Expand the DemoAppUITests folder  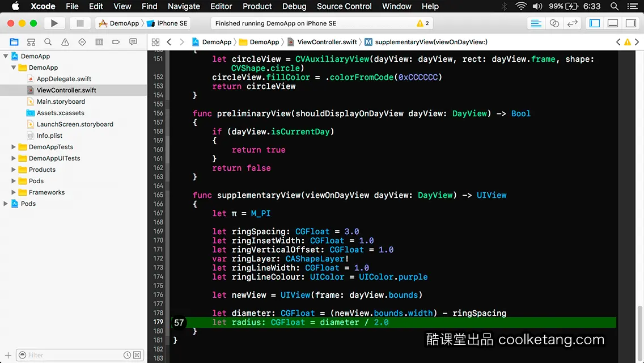[x=14, y=158]
